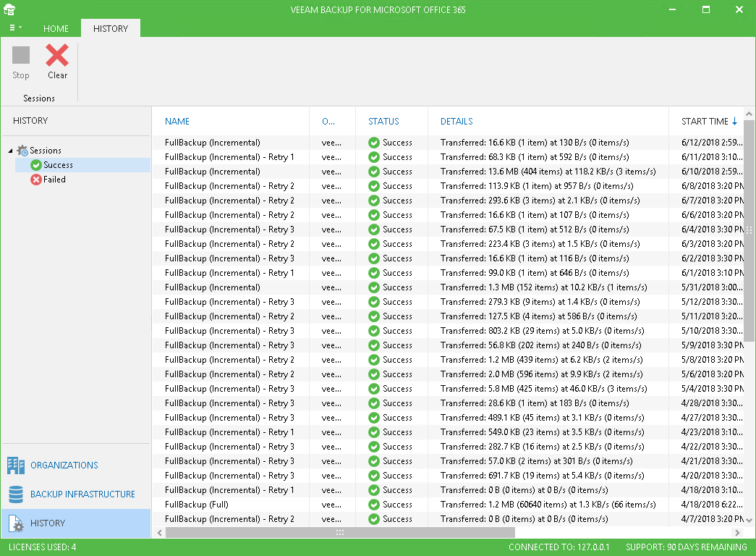This screenshot has height=556, width=756.
Task: Sort by the STATUS column header
Action: coord(383,121)
